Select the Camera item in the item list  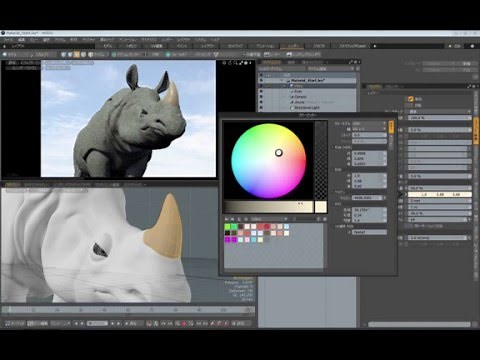pos(300,97)
